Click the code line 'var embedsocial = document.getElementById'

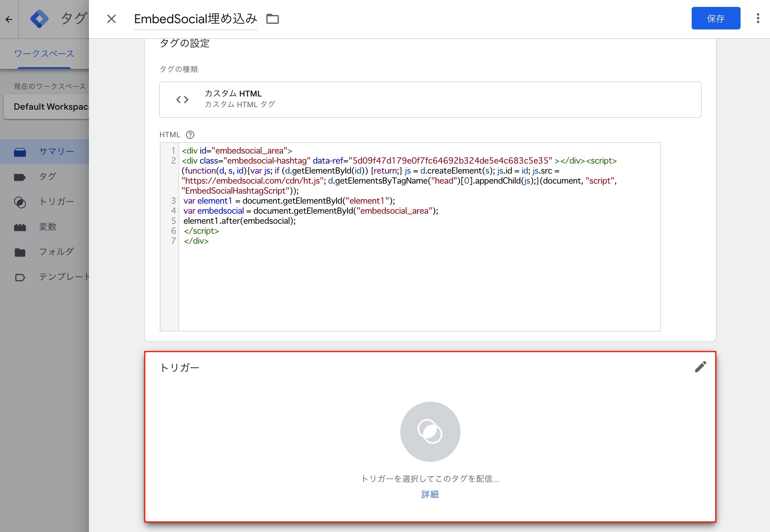pyautogui.click(x=310, y=211)
